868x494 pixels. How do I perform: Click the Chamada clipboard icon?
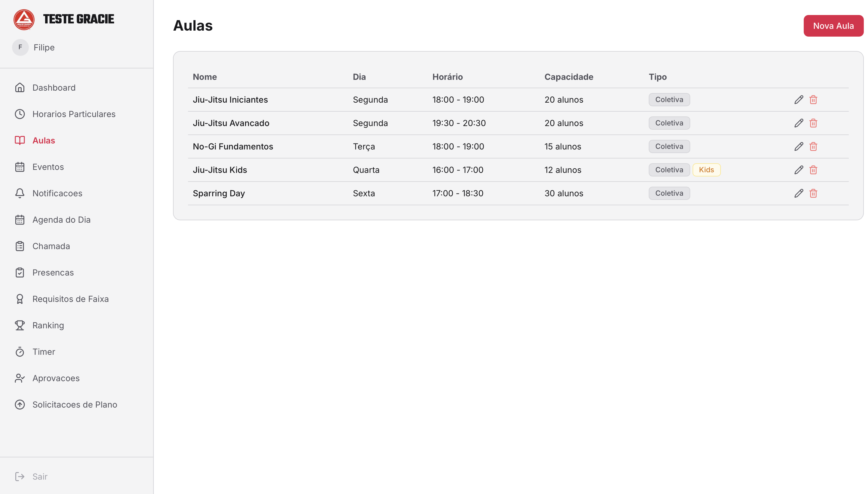(20, 246)
